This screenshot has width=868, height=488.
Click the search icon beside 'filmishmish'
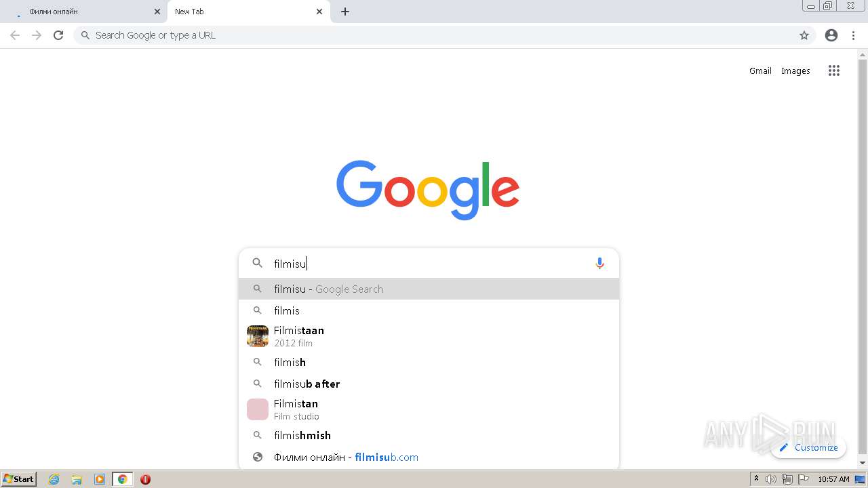[x=258, y=435]
